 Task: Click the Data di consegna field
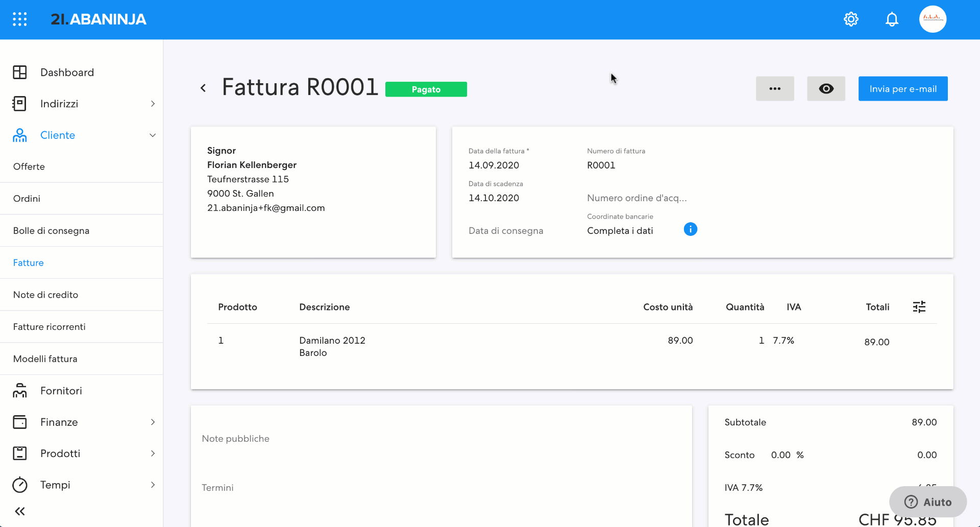(506, 231)
